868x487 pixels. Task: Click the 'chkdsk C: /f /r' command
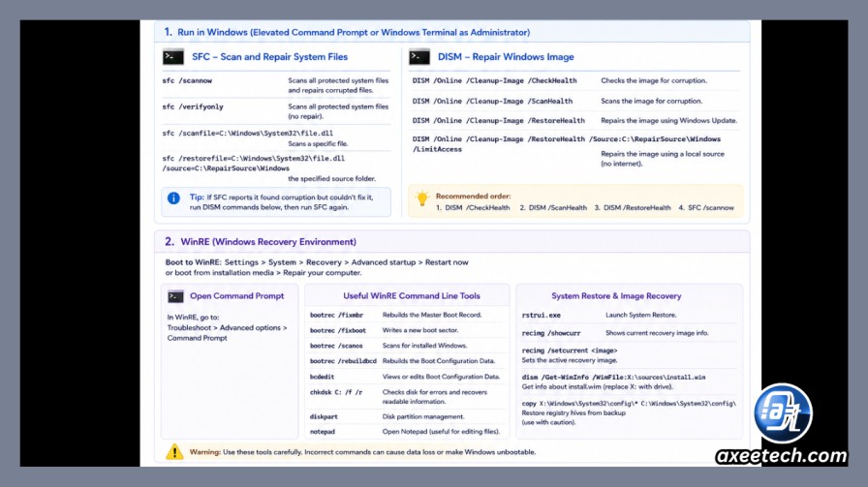(336, 392)
